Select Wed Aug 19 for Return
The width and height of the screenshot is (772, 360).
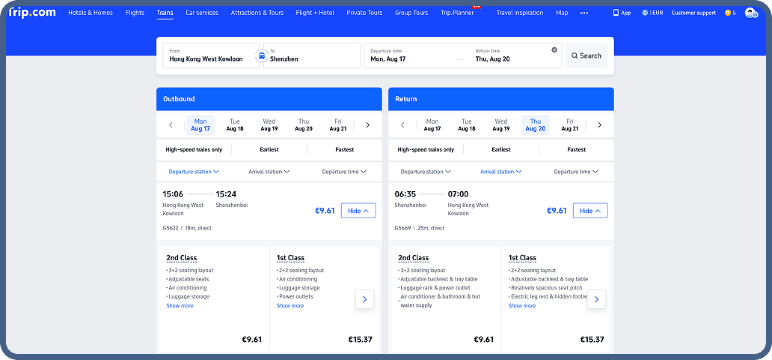tap(501, 125)
